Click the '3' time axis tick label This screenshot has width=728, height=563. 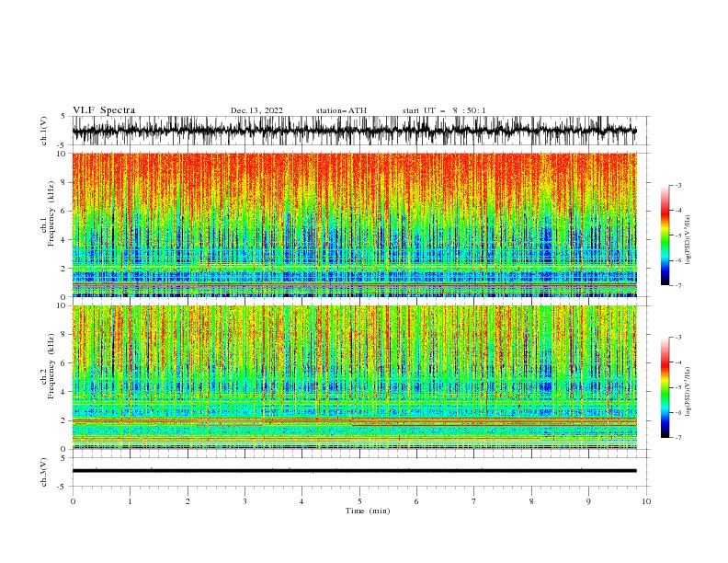click(x=245, y=501)
